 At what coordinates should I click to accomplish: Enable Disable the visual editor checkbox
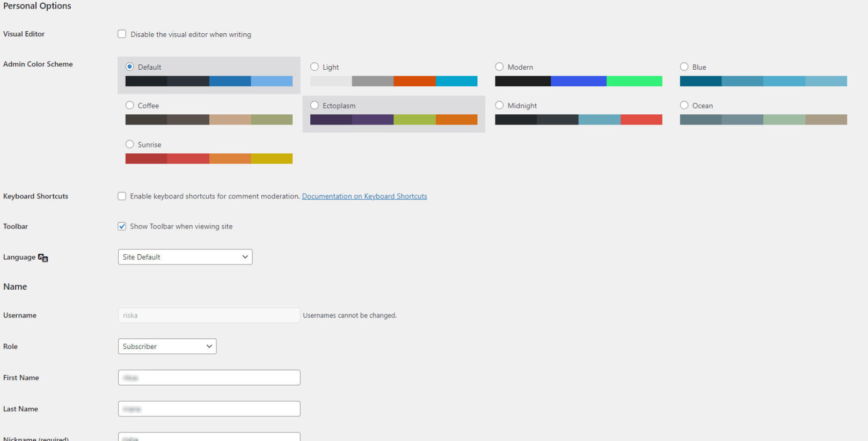[x=122, y=34]
